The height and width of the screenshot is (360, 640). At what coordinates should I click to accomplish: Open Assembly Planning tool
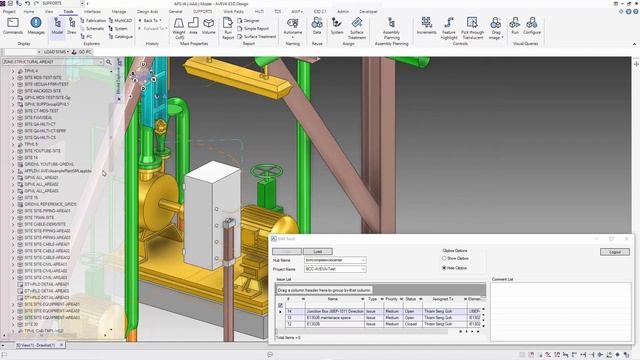pos(391,28)
